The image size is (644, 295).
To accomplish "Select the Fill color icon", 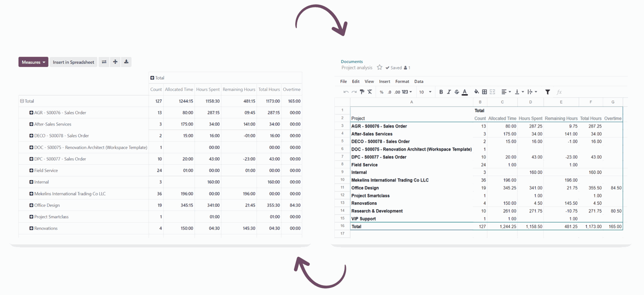I will click(x=476, y=91).
